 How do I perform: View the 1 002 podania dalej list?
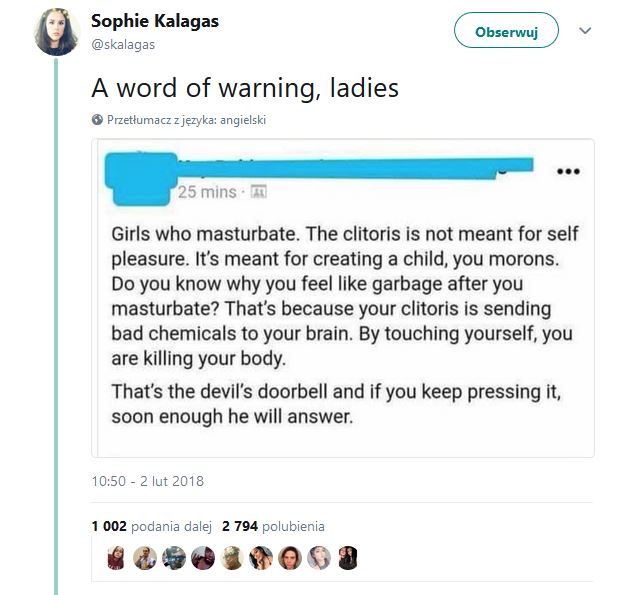[x=152, y=526]
